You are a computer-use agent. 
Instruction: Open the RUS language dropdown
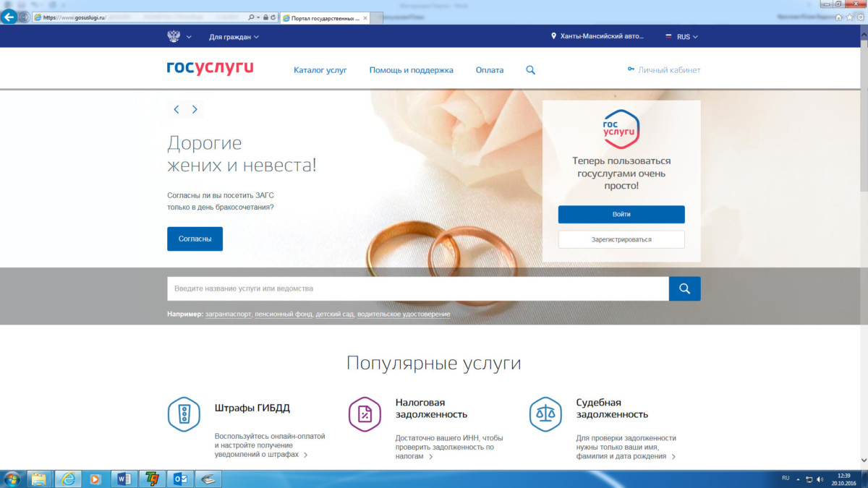click(x=681, y=37)
